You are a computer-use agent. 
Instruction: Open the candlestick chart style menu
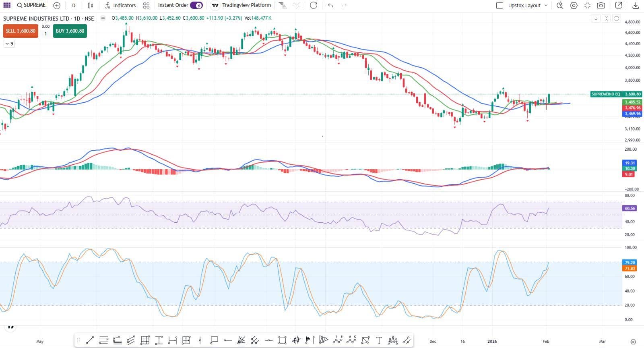tap(91, 5)
